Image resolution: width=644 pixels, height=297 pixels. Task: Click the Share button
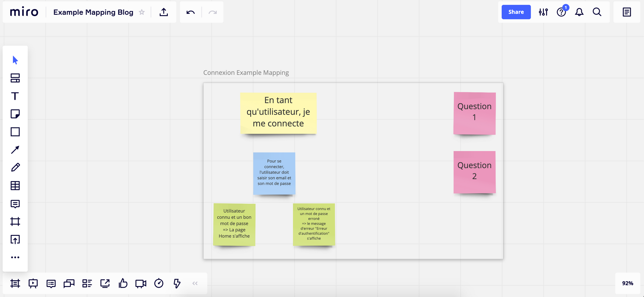click(516, 12)
